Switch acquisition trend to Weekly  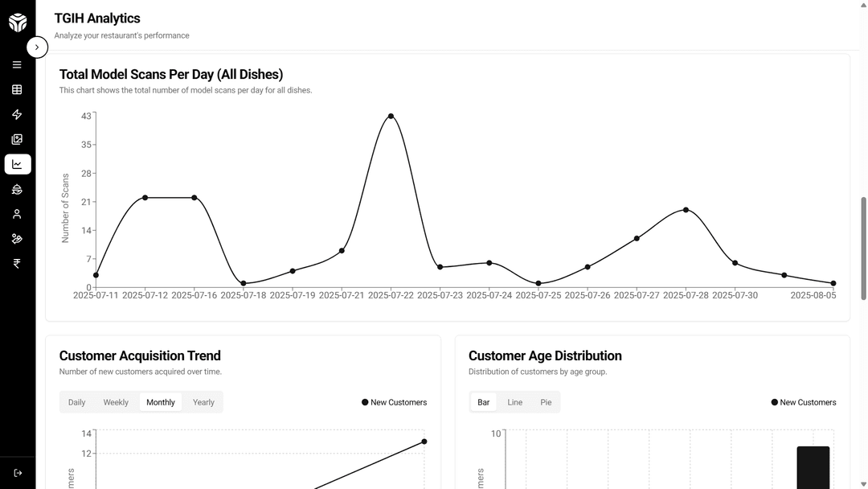(x=116, y=402)
